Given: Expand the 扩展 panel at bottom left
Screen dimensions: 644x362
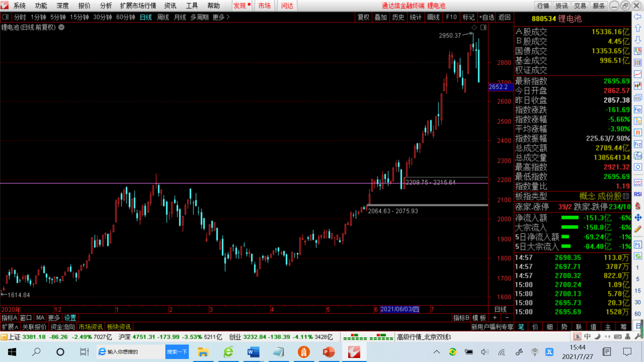Looking at the screenshot, I should [9, 327].
